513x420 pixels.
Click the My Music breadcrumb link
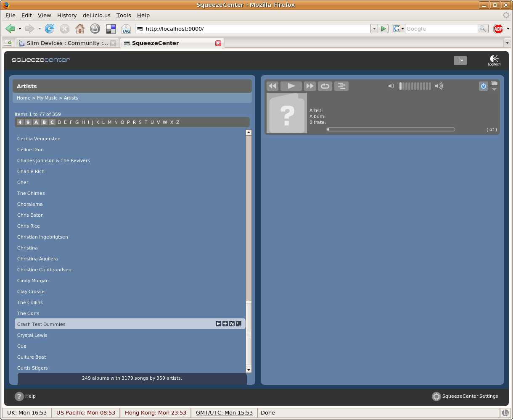tap(47, 98)
